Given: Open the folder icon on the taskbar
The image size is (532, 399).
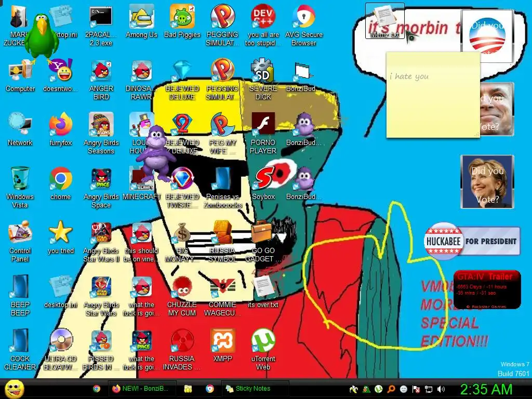Looking at the screenshot, I should click(x=188, y=389).
